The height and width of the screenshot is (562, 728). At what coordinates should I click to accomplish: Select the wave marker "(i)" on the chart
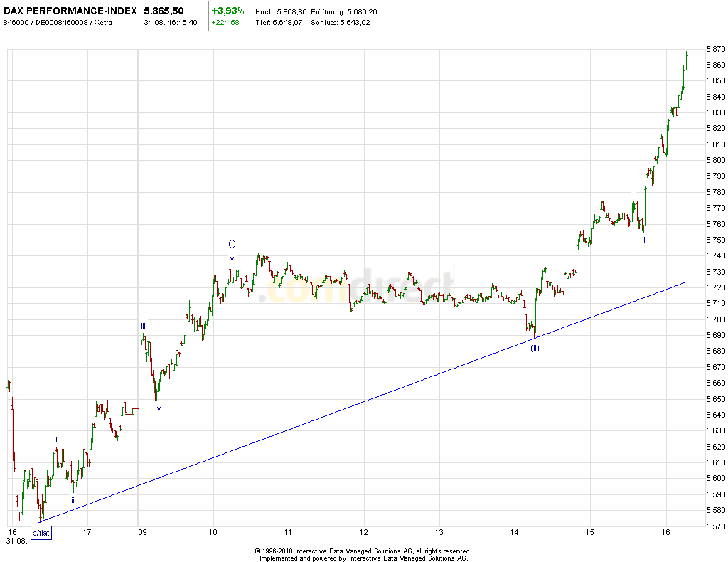tap(231, 243)
